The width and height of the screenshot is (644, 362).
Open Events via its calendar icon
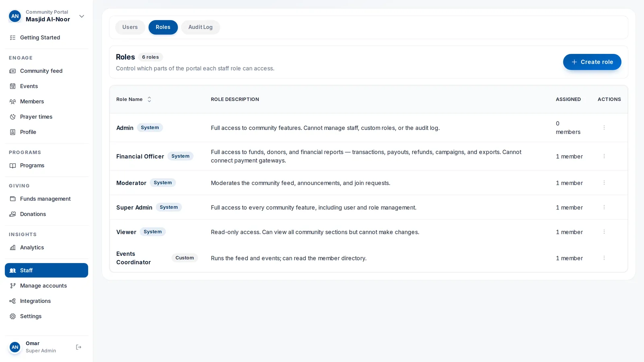(12, 86)
